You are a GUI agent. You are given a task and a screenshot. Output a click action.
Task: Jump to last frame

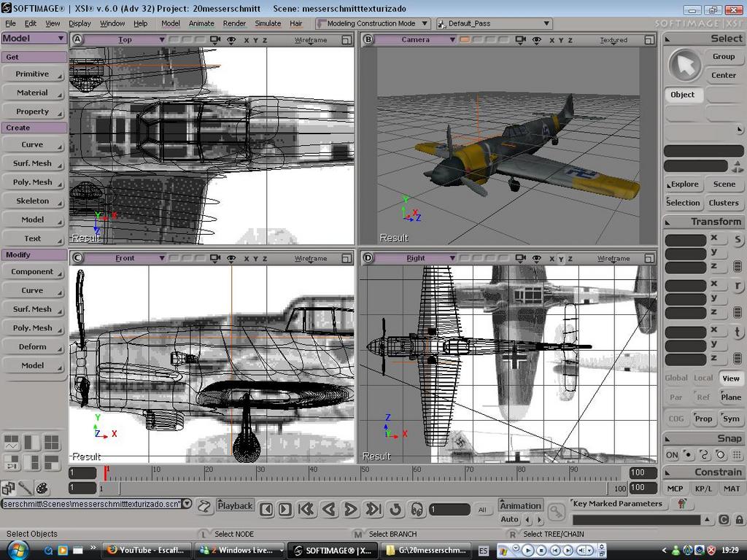[373, 510]
